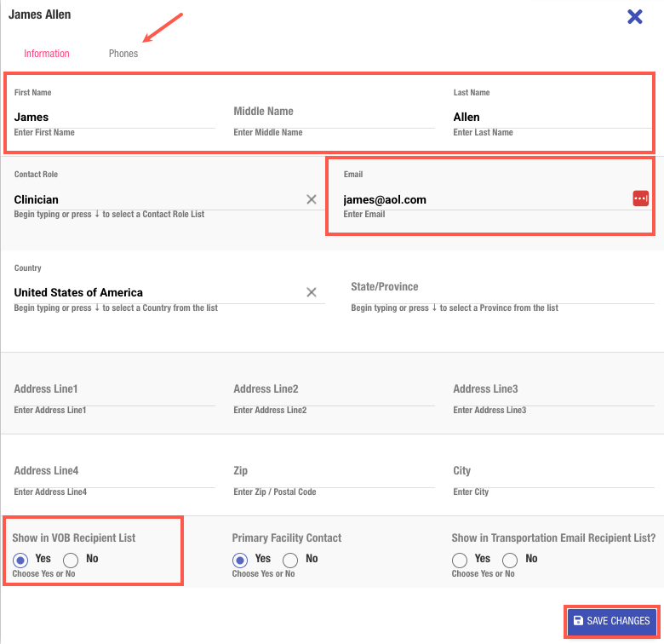
Task: Switch to the Phones tab
Action: (123, 54)
